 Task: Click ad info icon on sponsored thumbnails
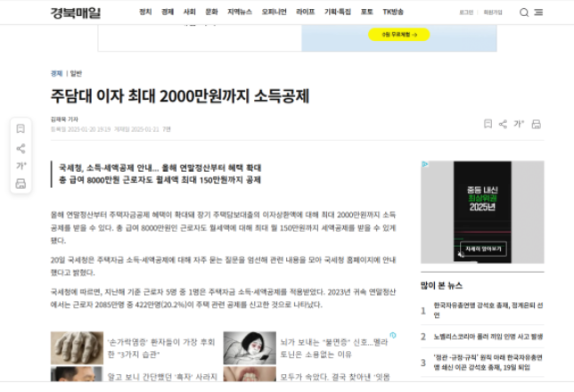[x=393, y=335]
